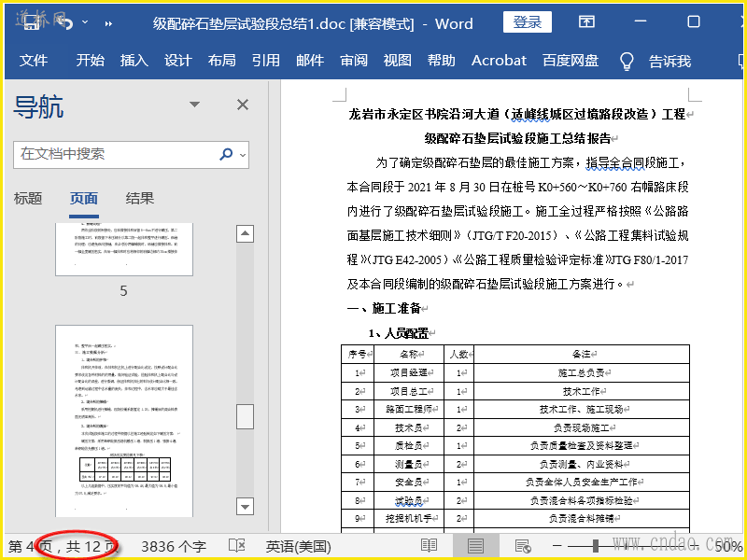
Task: Click the thumbnail scrollbar up arrow
Action: point(245,233)
